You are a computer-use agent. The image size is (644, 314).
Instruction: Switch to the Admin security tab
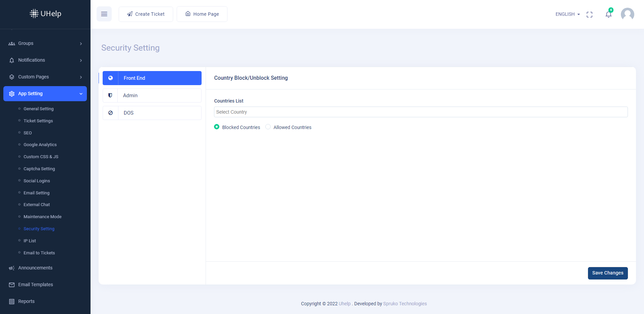[152, 96]
